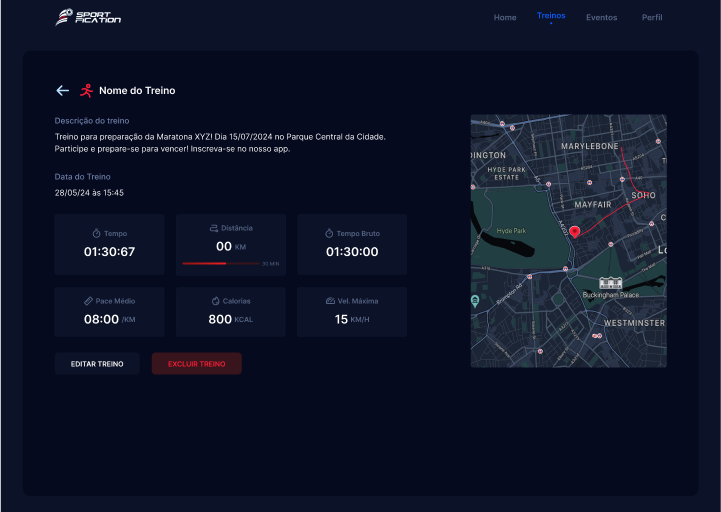Click the description line starting 'Treino para preparação'

pos(220,137)
